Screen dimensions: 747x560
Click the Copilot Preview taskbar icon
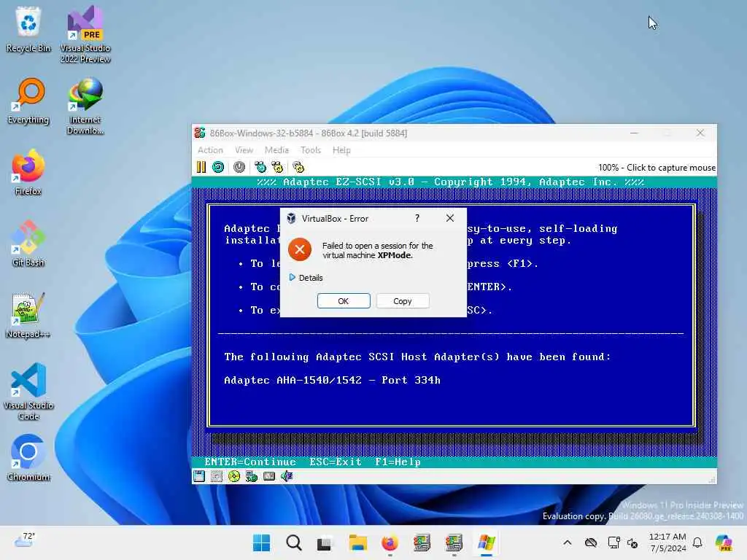click(724, 542)
